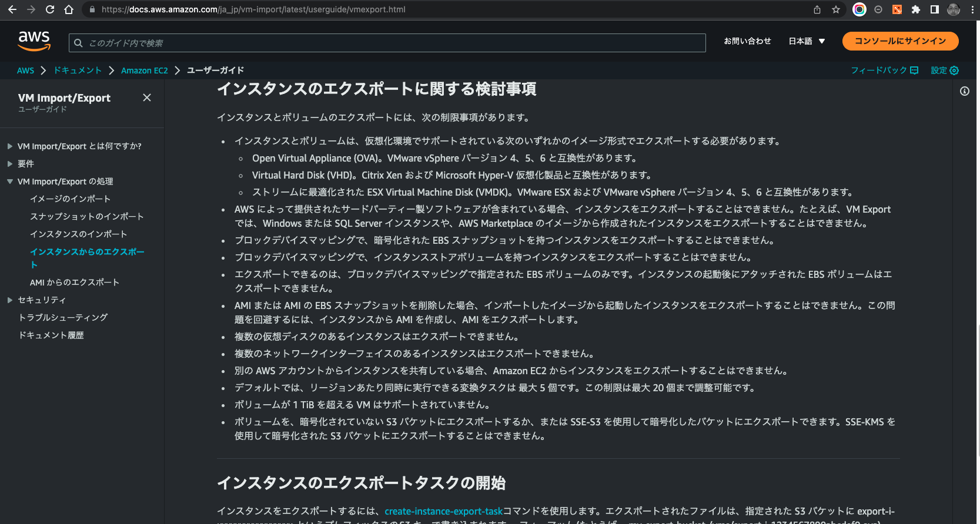Collapse the 'VM Import/Export の処理' arrow
Image resolution: width=980 pixels, height=524 pixels.
pyautogui.click(x=10, y=182)
